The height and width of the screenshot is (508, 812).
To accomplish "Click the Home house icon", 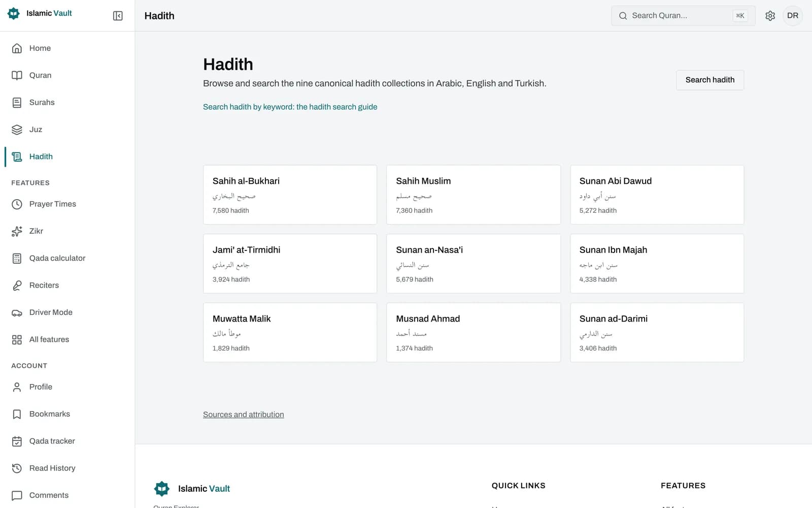I will coord(17,48).
